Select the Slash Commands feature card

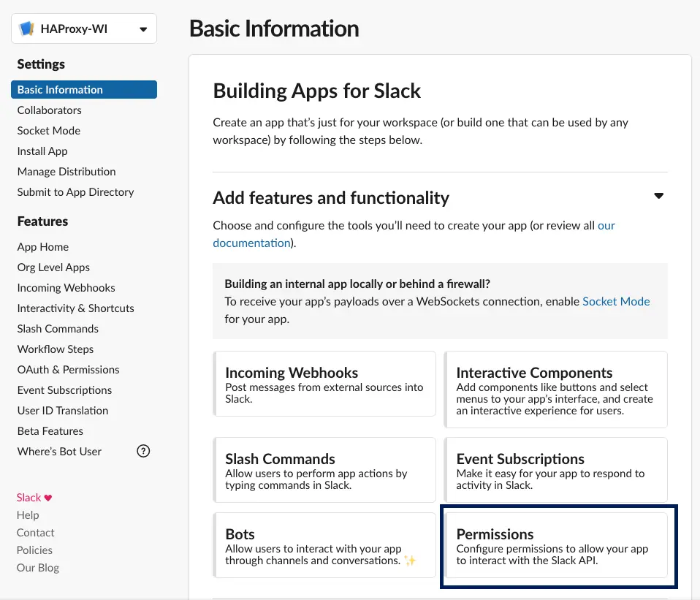[x=324, y=470]
